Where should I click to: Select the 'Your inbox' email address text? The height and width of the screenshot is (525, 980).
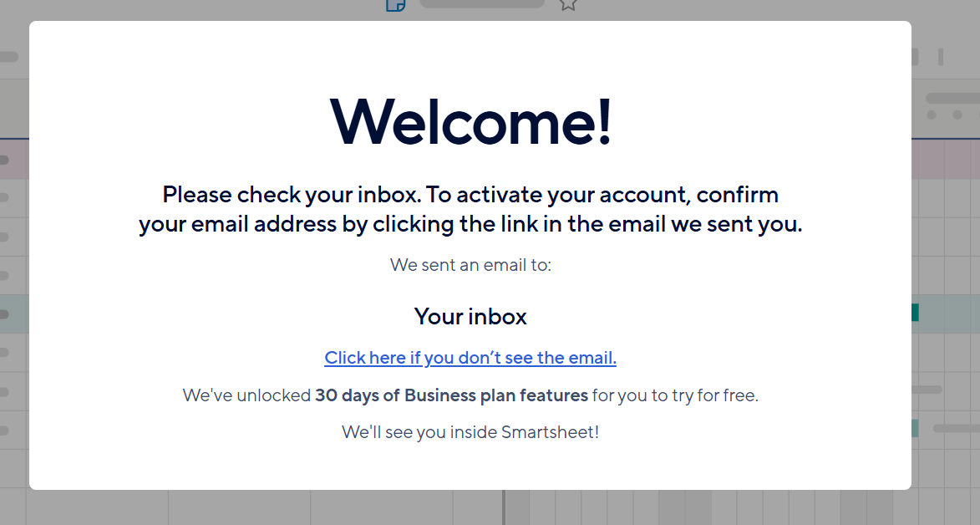[470, 316]
